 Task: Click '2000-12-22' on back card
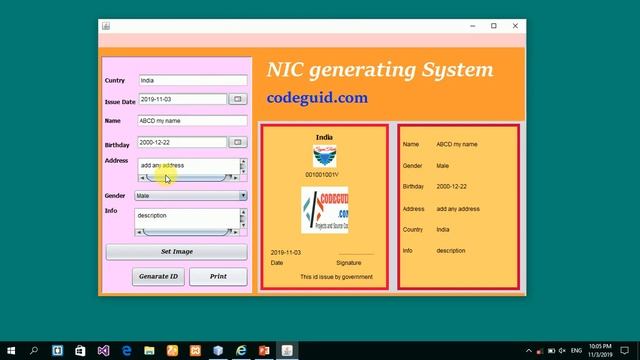click(451, 187)
